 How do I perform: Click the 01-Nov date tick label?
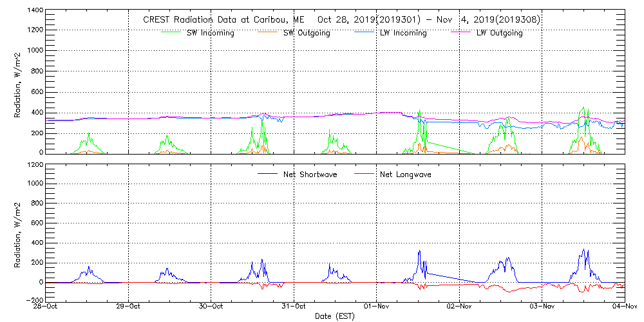click(x=377, y=307)
